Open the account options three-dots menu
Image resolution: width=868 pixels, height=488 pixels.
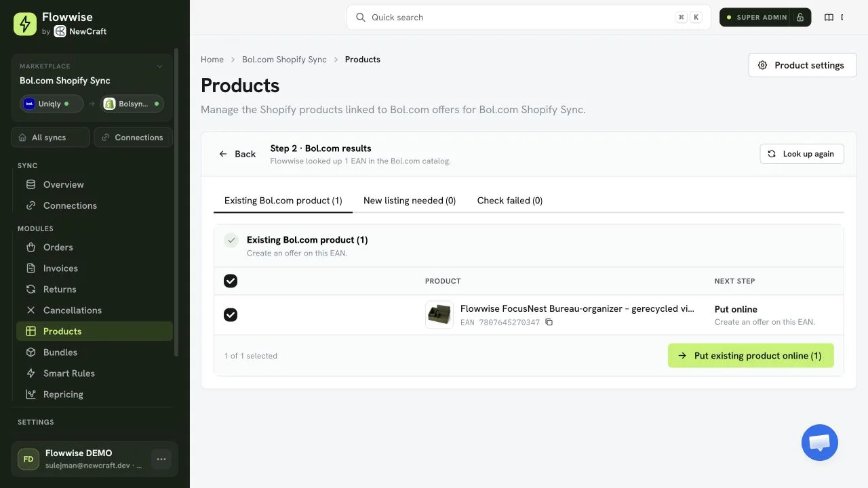[x=161, y=459]
